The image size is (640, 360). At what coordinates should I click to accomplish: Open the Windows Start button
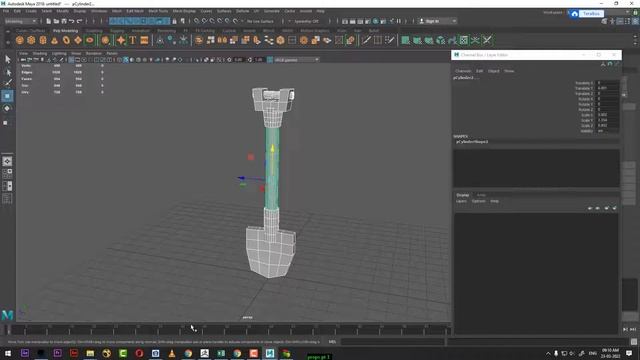(8, 353)
